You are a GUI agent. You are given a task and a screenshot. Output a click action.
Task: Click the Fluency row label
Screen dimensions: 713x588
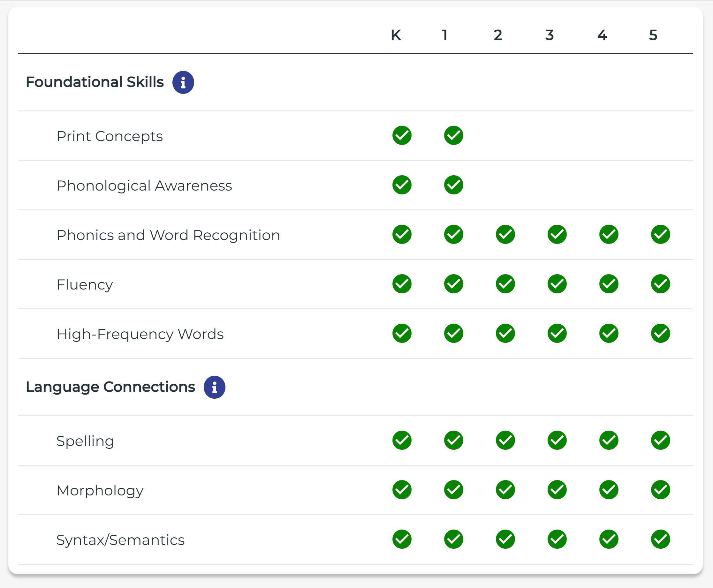coord(84,284)
